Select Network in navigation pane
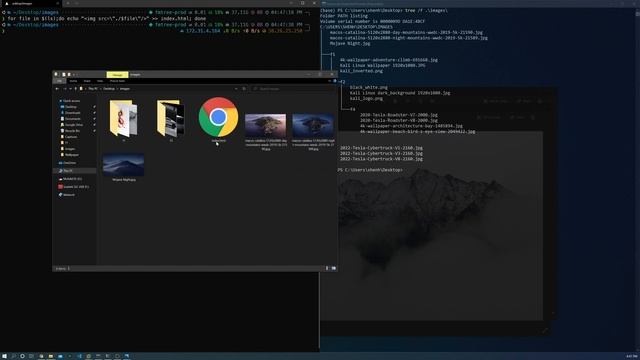Viewport: 640px width, 360px height. pos(68,195)
